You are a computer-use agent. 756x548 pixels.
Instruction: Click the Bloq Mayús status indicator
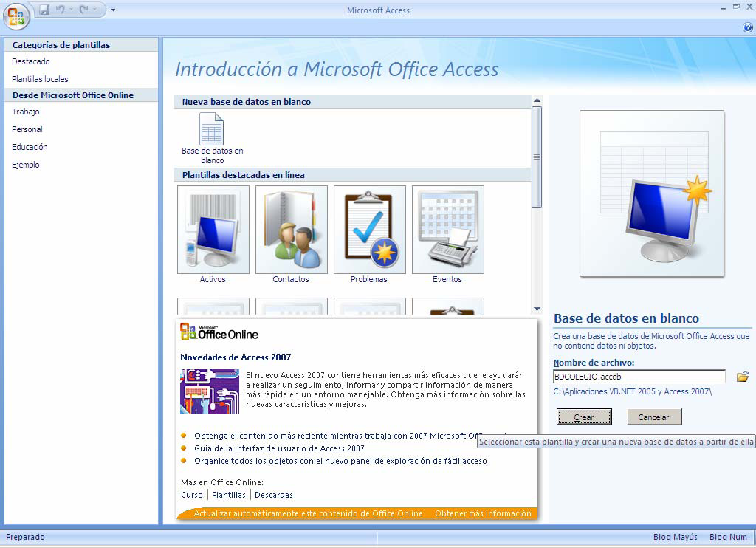point(675,537)
